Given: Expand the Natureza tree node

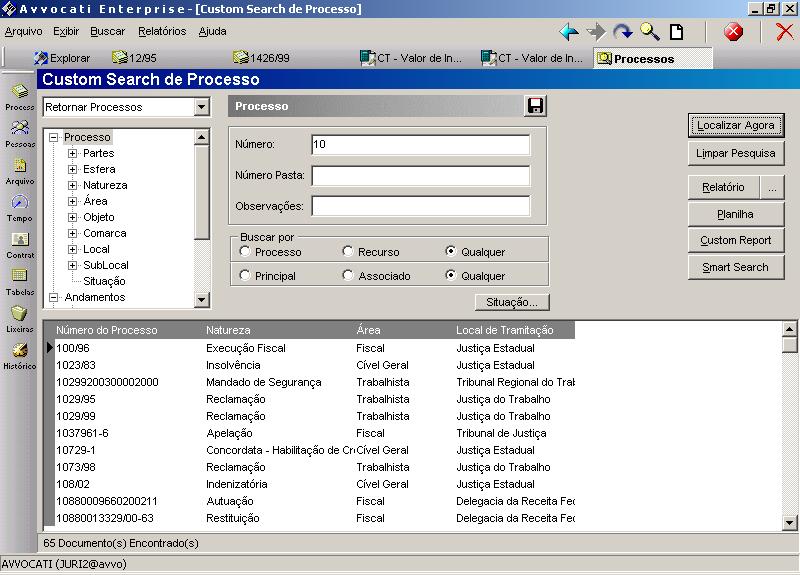Looking at the screenshot, I should (x=72, y=185).
